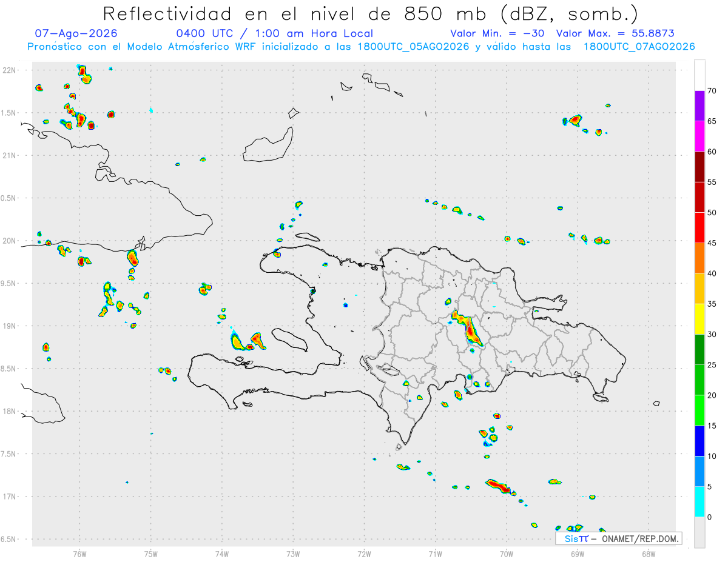Click the colorbar tick label '25'
Viewport: 728px width, 562px height.
[712, 365]
